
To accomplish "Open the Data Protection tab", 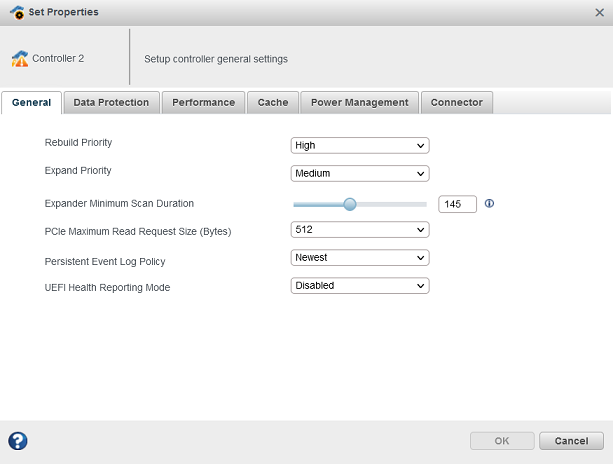I will (111, 102).
